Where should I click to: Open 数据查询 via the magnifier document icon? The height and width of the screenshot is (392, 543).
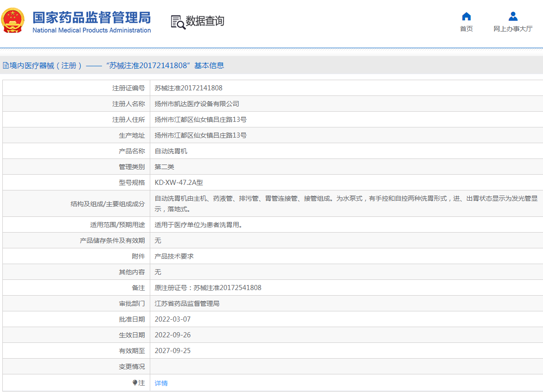[177, 21]
